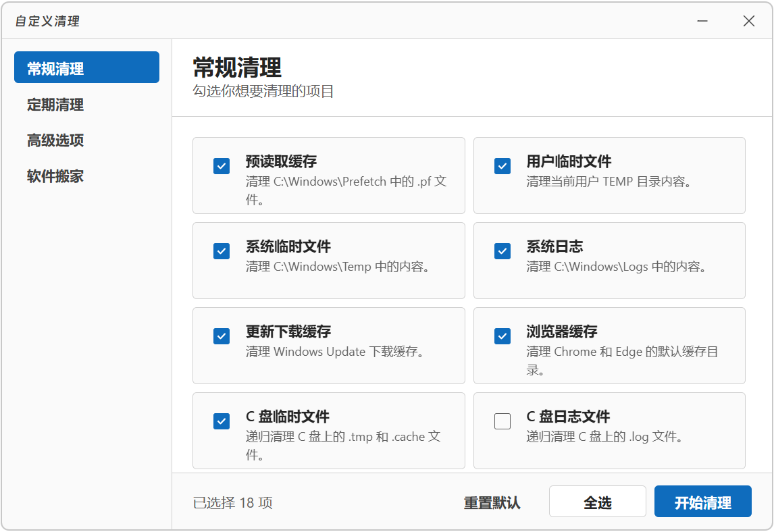Uncheck the C 盘临时文件 checkbox
Screen dimensions: 774x532
(x=221, y=421)
